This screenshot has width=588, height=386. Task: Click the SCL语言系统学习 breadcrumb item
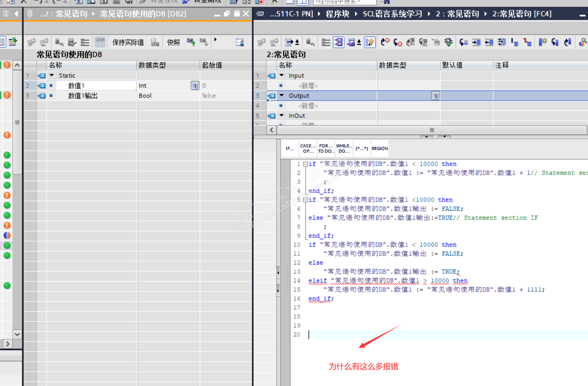pyautogui.click(x=392, y=14)
